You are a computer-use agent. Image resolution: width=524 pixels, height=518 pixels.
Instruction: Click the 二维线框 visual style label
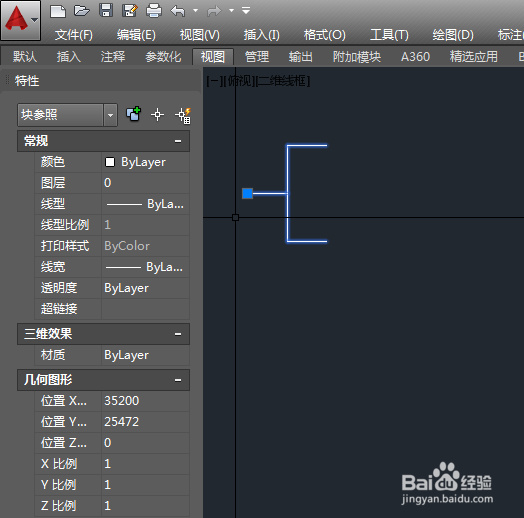coord(284,81)
